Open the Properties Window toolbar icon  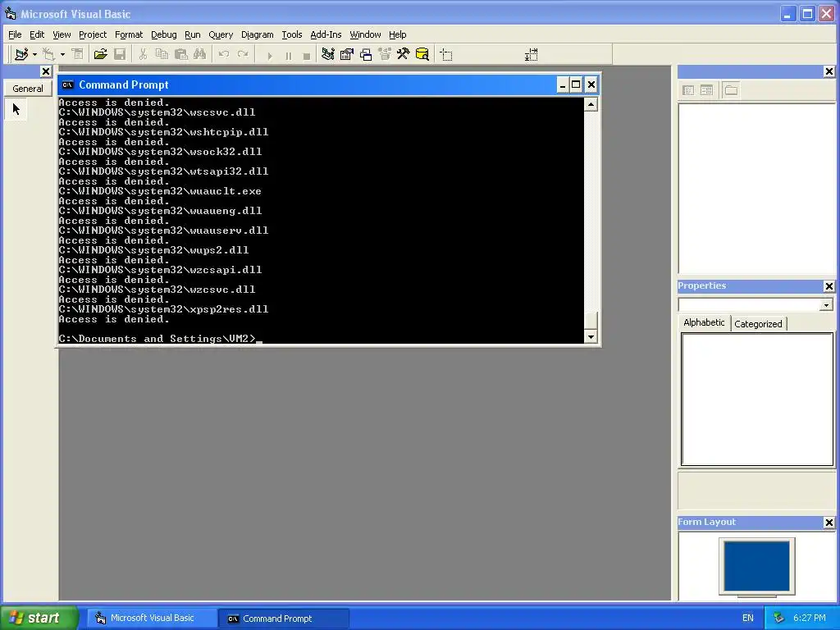[x=347, y=54]
